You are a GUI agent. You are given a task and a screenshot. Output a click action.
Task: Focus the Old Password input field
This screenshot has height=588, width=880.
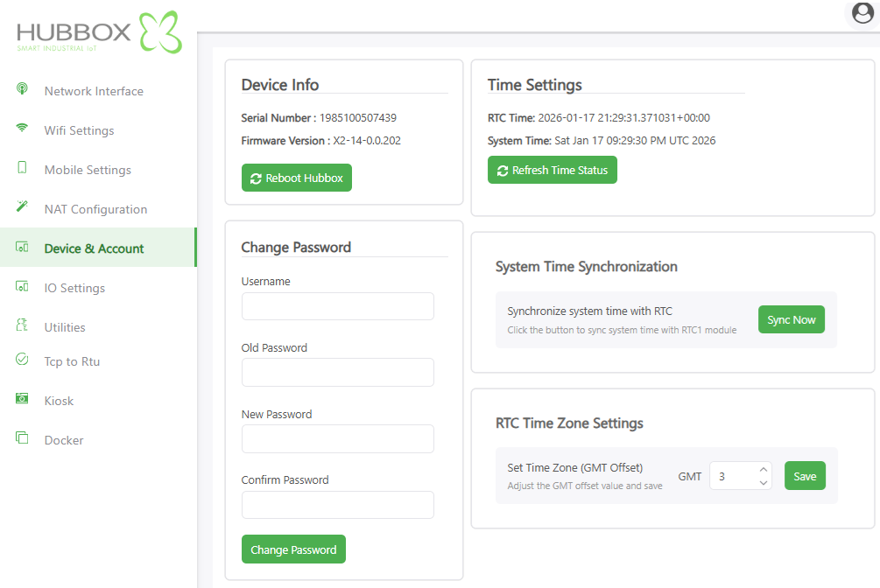337,373
